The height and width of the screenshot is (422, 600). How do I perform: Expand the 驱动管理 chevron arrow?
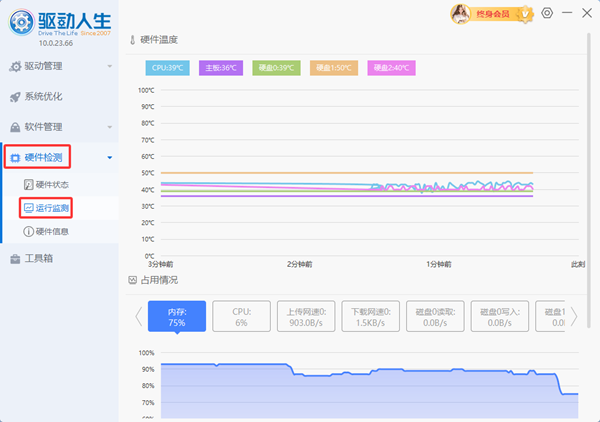pyautogui.click(x=108, y=66)
